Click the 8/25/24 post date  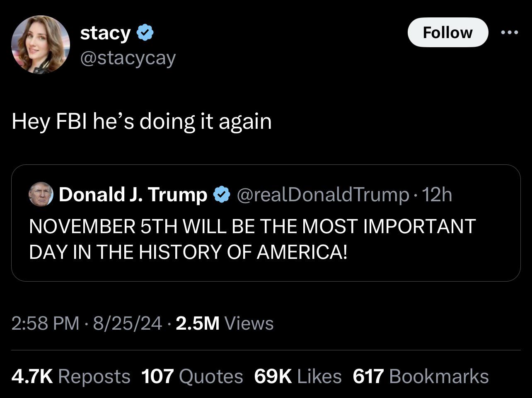click(127, 323)
